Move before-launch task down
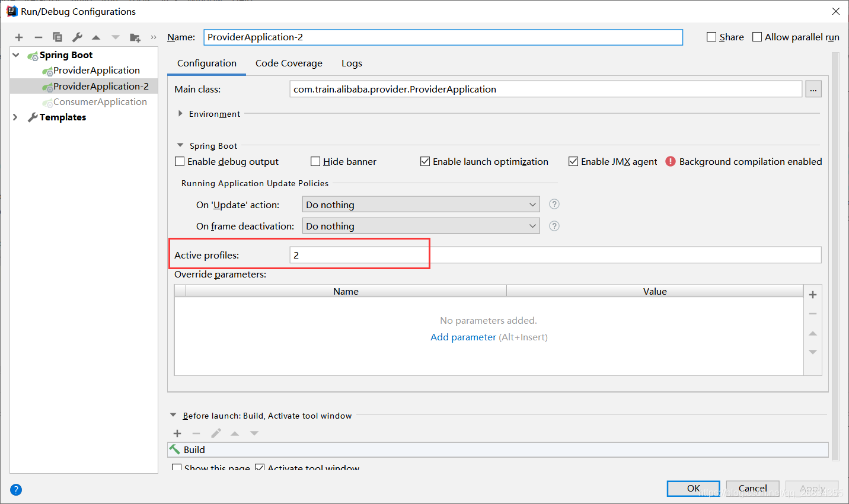Image resolution: width=849 pixels, height=504 pixels. point(254,433)
